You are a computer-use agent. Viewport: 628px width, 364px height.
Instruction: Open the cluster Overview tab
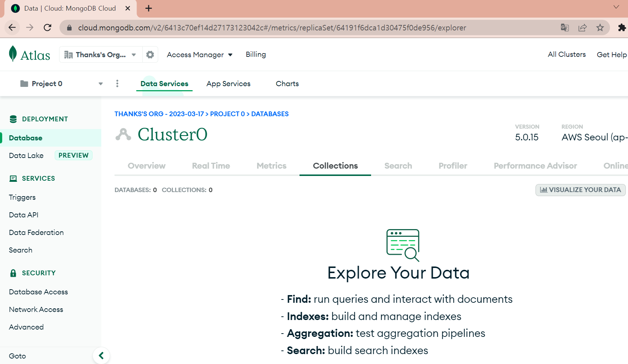[x=146, y=166]
